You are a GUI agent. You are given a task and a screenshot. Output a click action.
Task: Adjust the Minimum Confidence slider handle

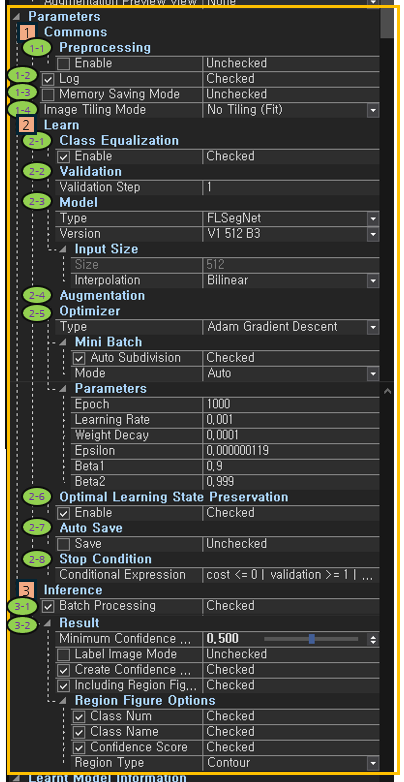click(x=312, y=639)
